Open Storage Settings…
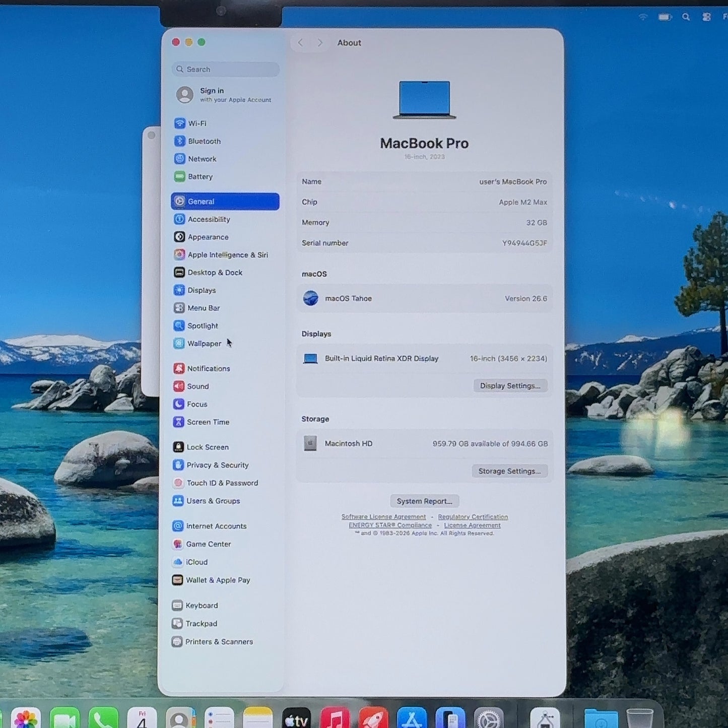This screenshot has width=728, height=728. (x=509, y=471)
